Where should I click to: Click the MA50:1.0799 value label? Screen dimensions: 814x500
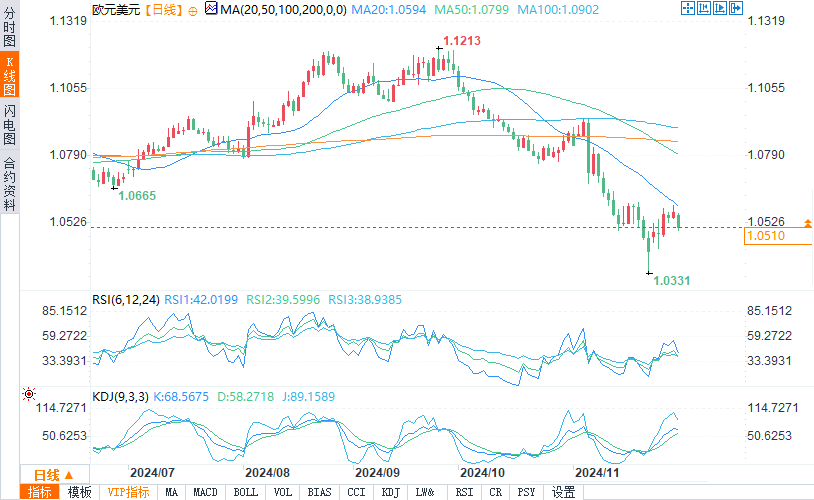tap(472, 10)
